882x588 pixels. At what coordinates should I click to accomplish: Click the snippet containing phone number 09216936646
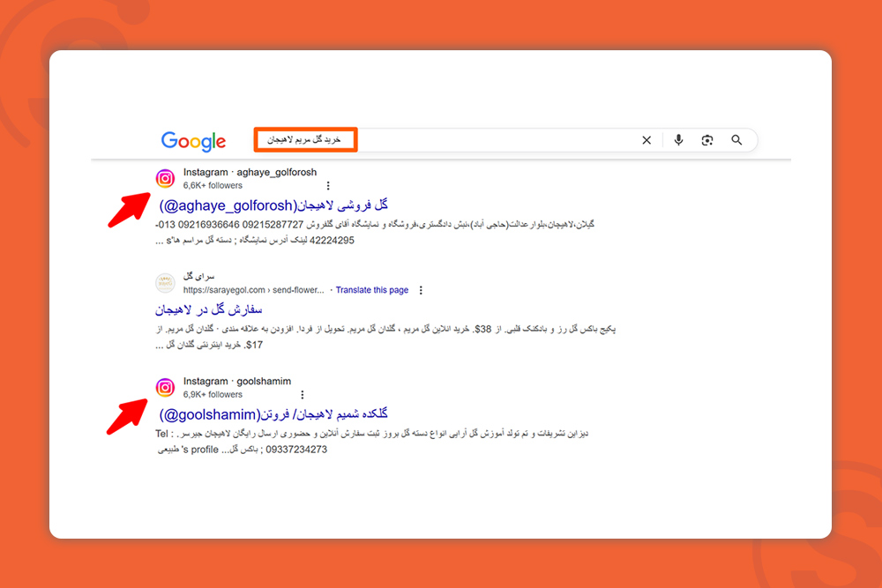coord(375,224)
